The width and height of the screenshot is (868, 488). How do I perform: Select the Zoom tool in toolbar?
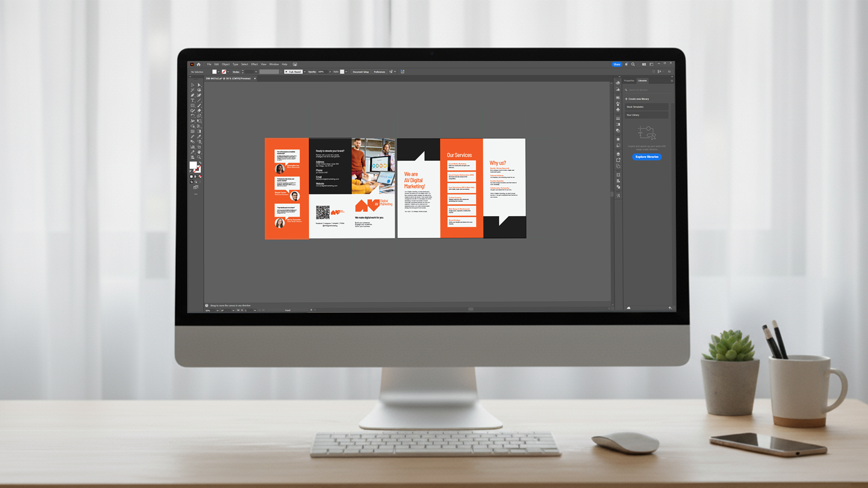coord(199,157)
